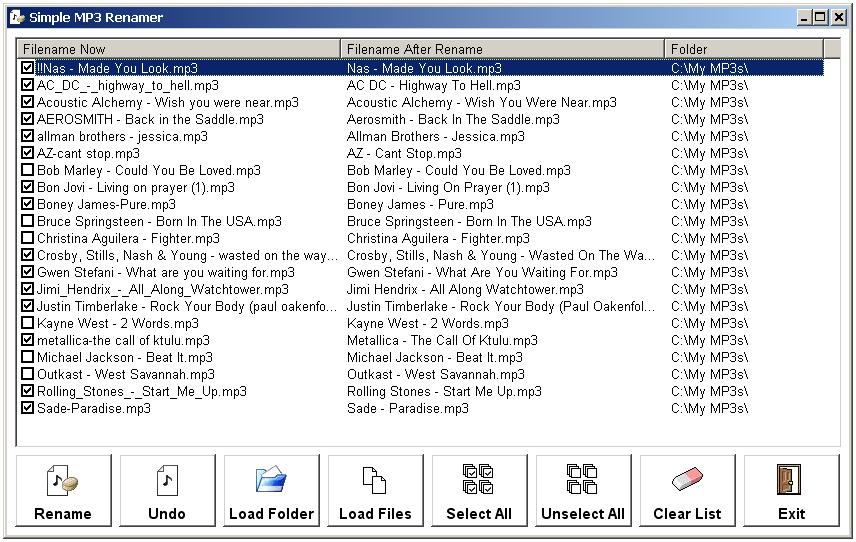
Task: Close the Simple MP3 Renamer window
Action: [x=839, y=17]
